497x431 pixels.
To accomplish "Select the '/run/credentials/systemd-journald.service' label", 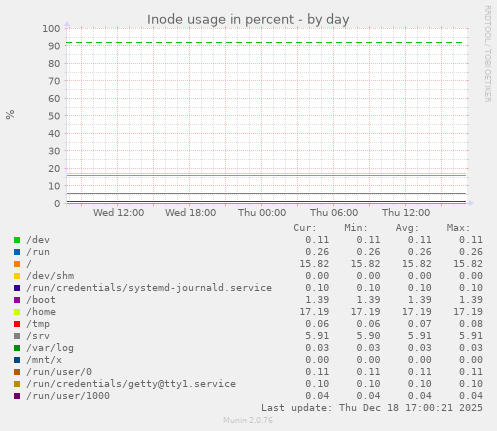I will (x=149, y=288).
